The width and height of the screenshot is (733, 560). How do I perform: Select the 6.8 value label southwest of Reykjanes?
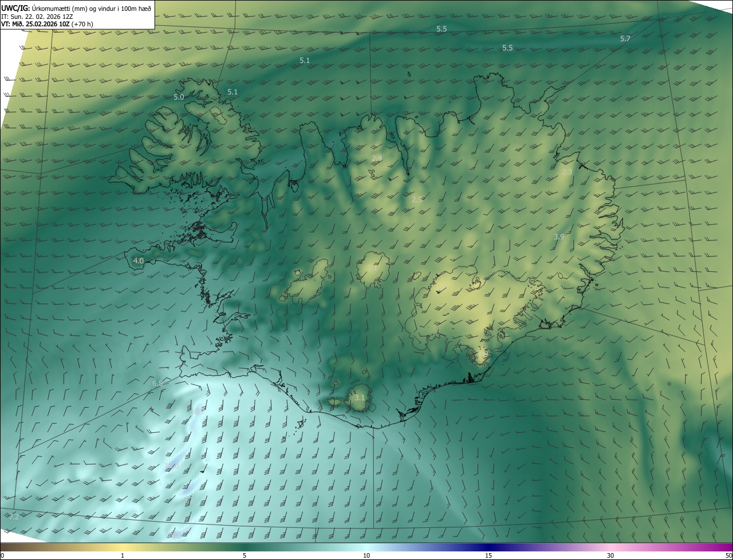pyautogui.click(x=157, y=382)
